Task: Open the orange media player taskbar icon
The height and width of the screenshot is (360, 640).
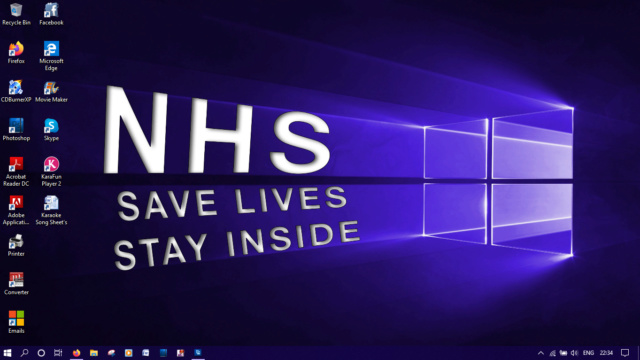Action: (129, 353)
